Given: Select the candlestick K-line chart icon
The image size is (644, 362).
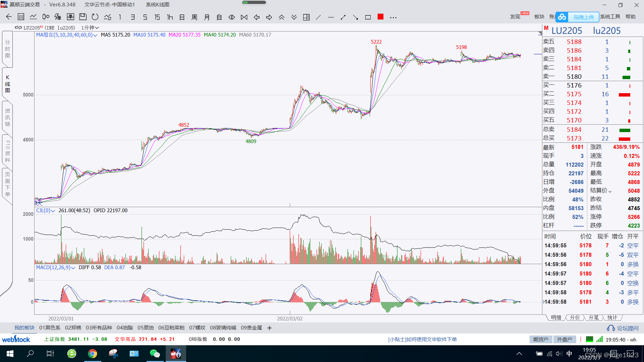Looking at the screenshot, I should pos(46,17).
